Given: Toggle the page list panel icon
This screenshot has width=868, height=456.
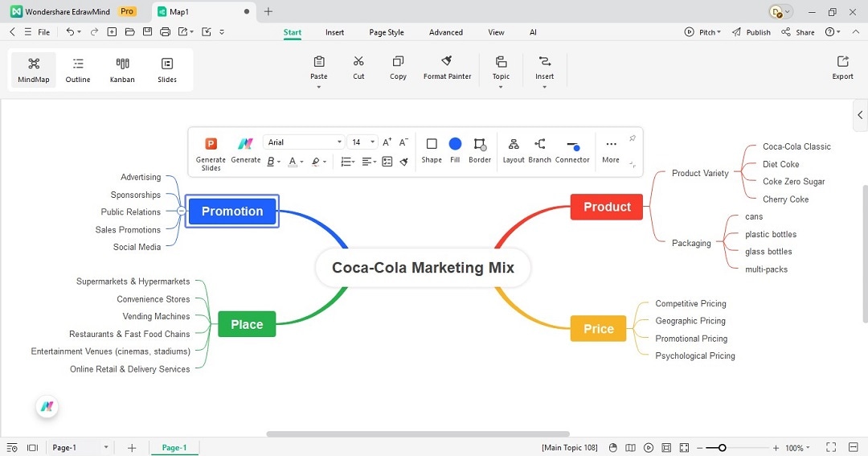Looking at the screenshot, I should point(33,448).
